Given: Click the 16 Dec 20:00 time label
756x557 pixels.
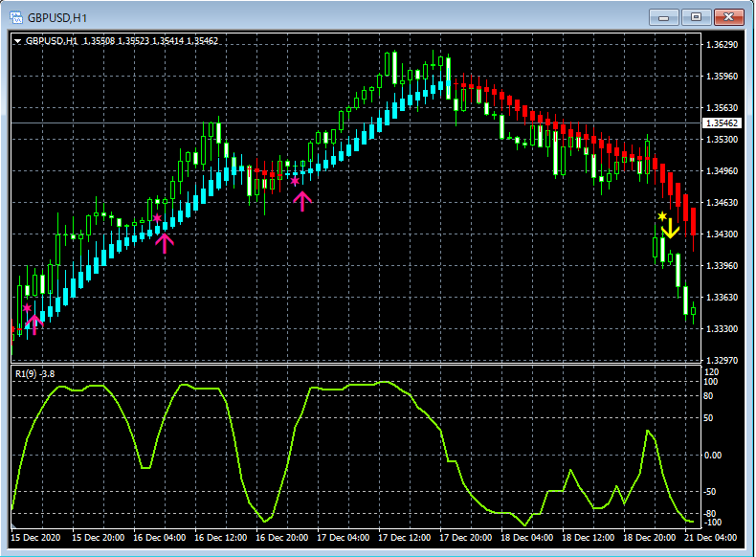Looking at the screenshot, I should 281,537.
